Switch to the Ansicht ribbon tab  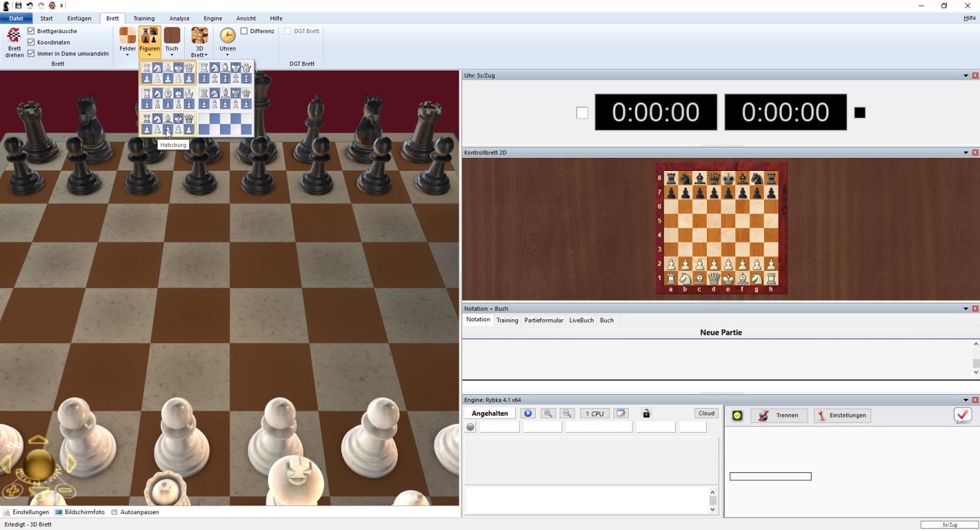pos(246,19)
